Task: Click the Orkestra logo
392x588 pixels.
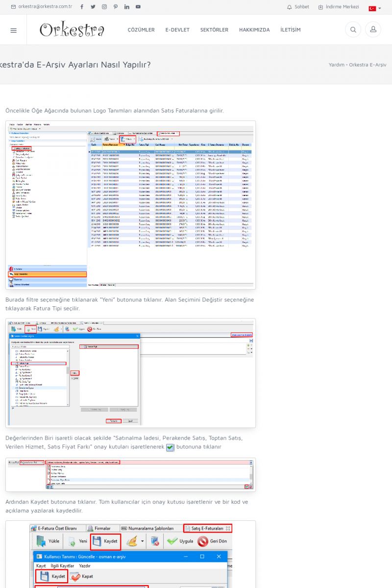Action: [72, 30]
